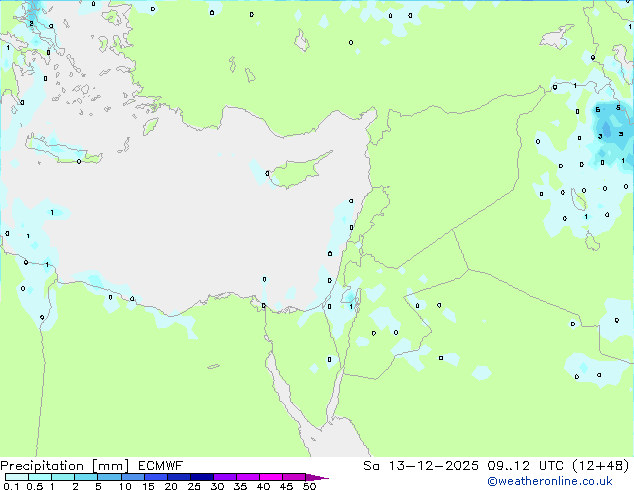Click the over-50 mm arrow tip of legend

[317, 477]
